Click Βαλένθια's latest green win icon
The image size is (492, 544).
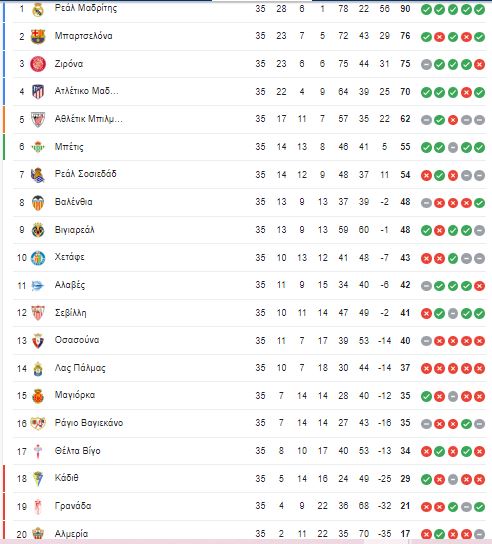[x=479, y=203]
